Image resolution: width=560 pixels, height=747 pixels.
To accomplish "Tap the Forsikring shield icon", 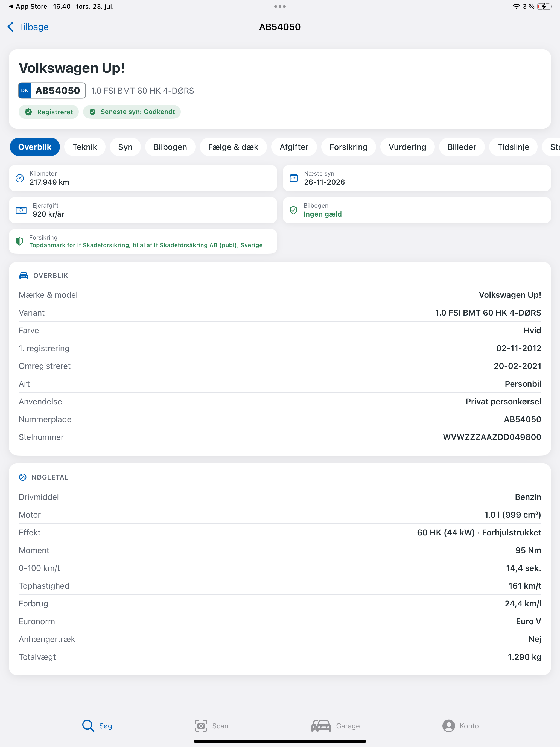I will [20, 241].
